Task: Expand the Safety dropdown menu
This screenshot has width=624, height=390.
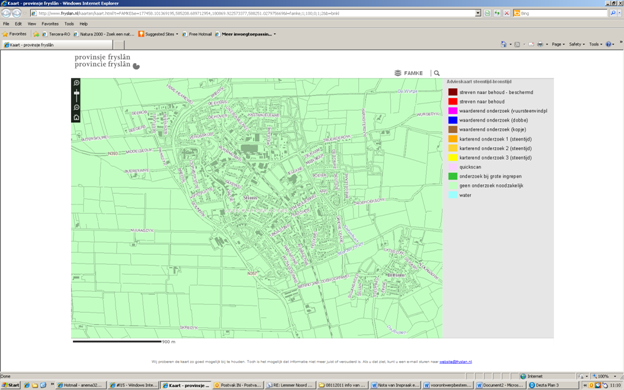Action: pyautogui.click(x=577, y=44)
